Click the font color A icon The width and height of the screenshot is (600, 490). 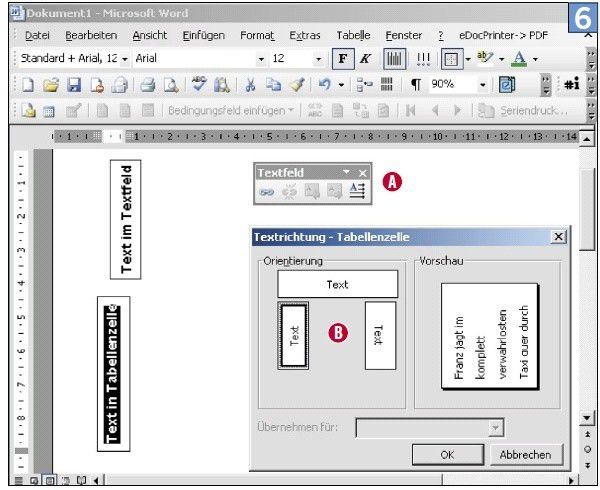pyautogui.click(x=519, y=59)
